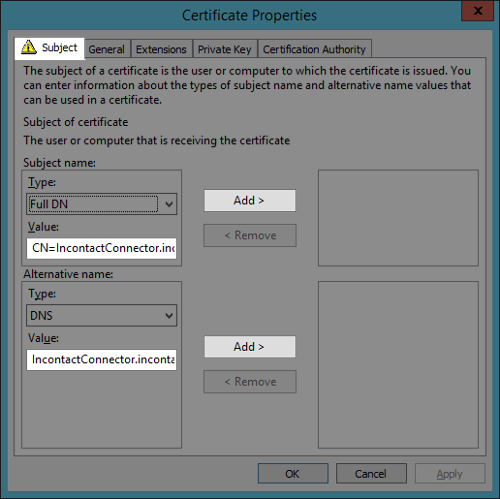Viewport: 500px width, 499px height.
Task: Open the General tab
Action: tap(106, 49)
